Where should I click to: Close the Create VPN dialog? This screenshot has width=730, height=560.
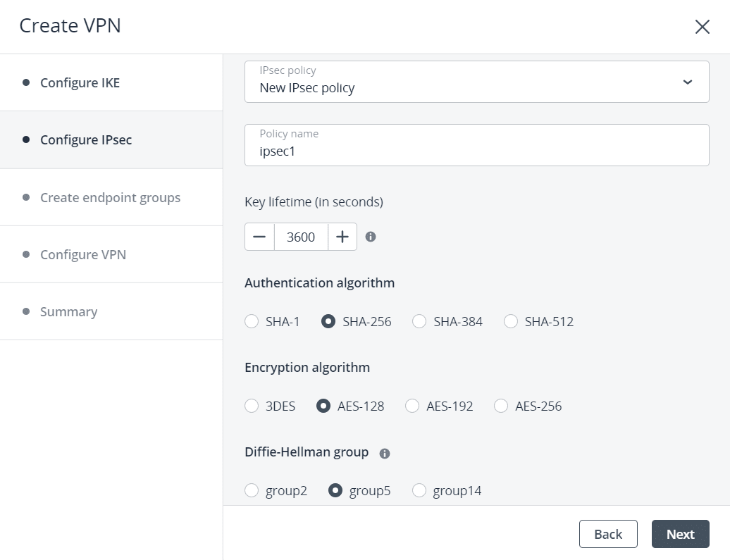[x=702, y=27]
